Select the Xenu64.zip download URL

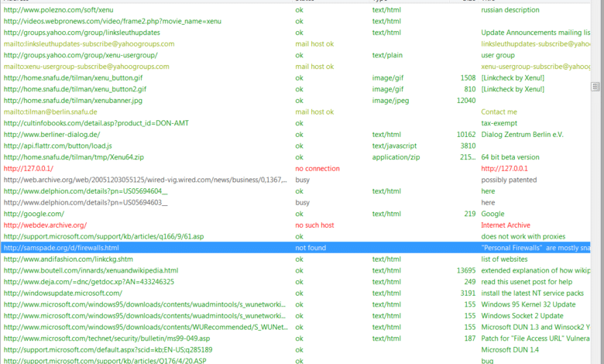74,157
